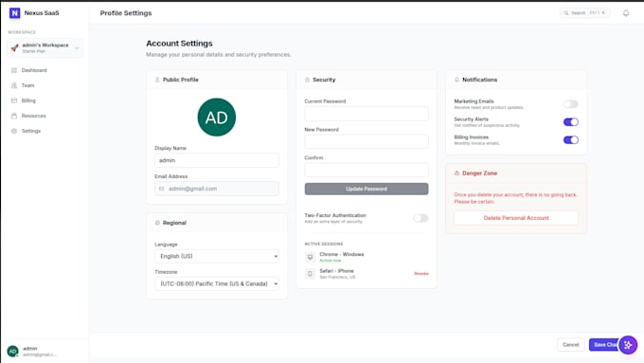Click the Update Password button

pos(367,189)
